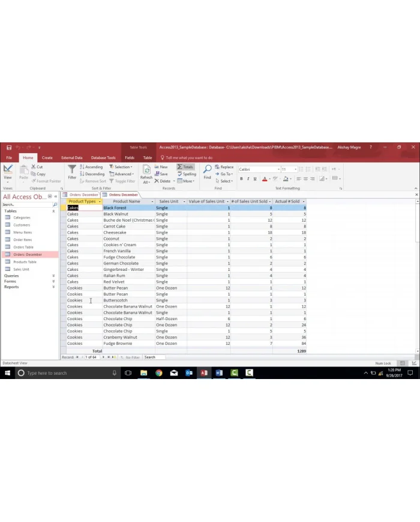Go to first record in navigation bar
Image resolution: width=420 pixels, height=522 pixels.
point(77,357)
